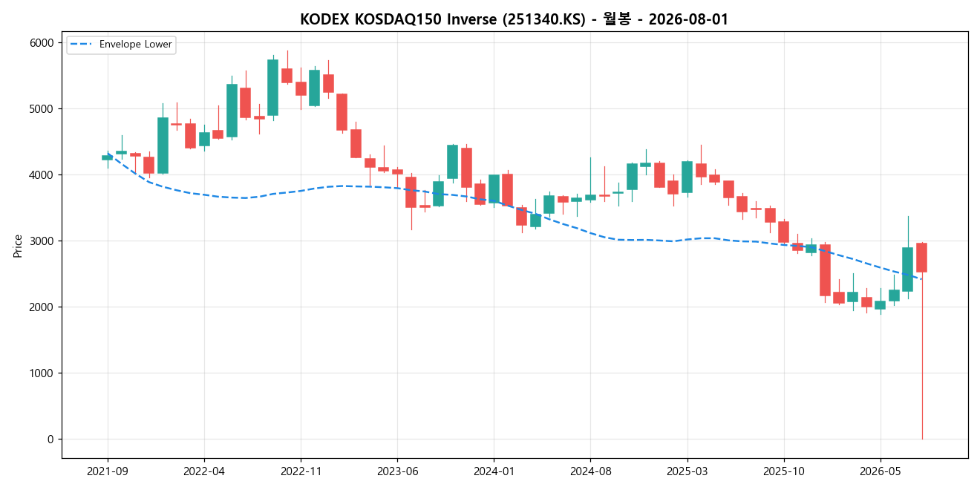Click the 2025-10 x-axis label
Image resolution: width=980 pixels, height=490 pixels.
tap(784, 471)
